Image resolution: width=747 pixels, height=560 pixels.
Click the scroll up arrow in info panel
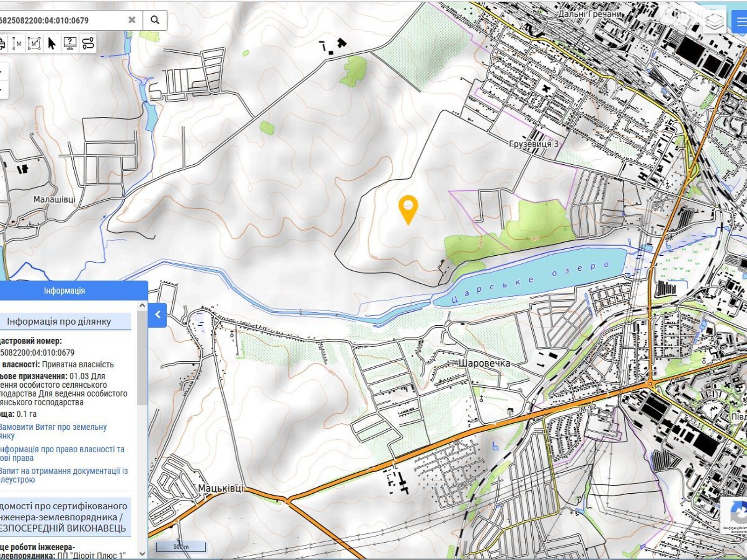[x=142, y=306]
